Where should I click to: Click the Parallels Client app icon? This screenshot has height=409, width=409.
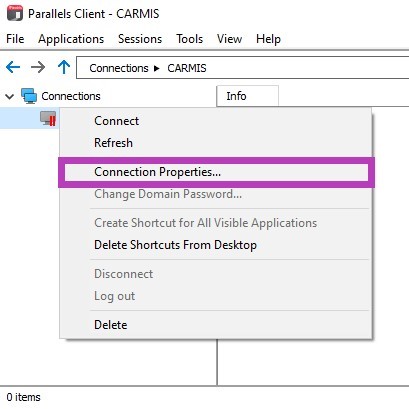pos(15,13)
